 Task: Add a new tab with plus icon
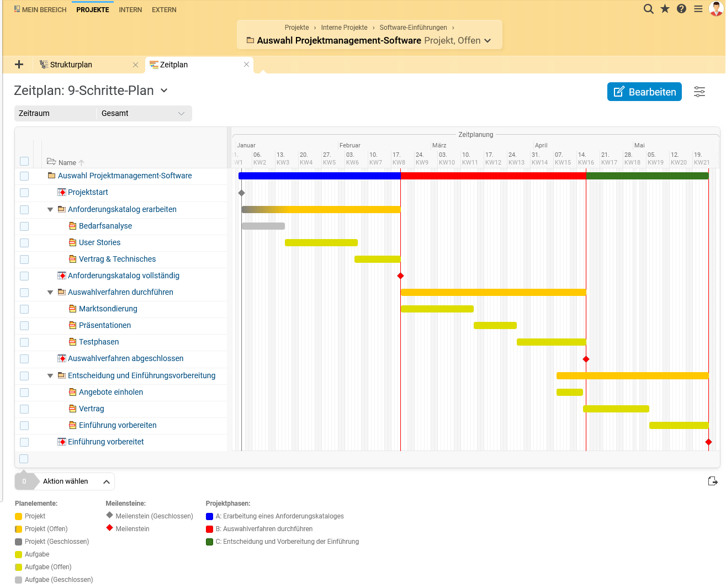coord(19,65)
